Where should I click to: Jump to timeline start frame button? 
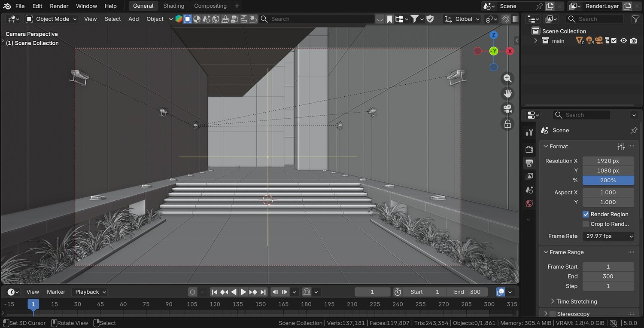tap(214, 292)
